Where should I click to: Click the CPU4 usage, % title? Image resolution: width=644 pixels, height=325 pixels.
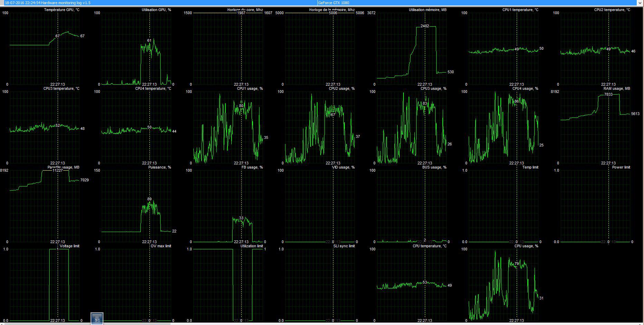coord(525,88)
